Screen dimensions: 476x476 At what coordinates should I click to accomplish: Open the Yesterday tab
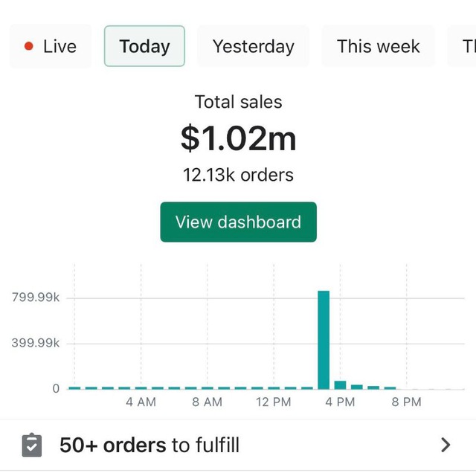pyautogui.click(x=254, y=46)
